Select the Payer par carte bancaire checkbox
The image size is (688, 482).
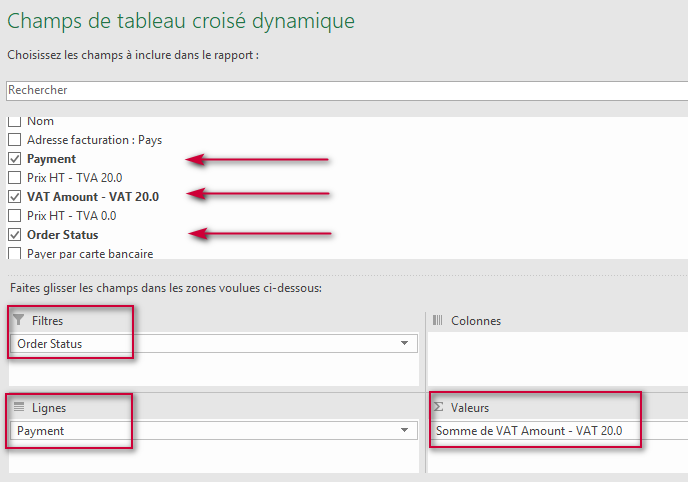[x=15, y=254]
